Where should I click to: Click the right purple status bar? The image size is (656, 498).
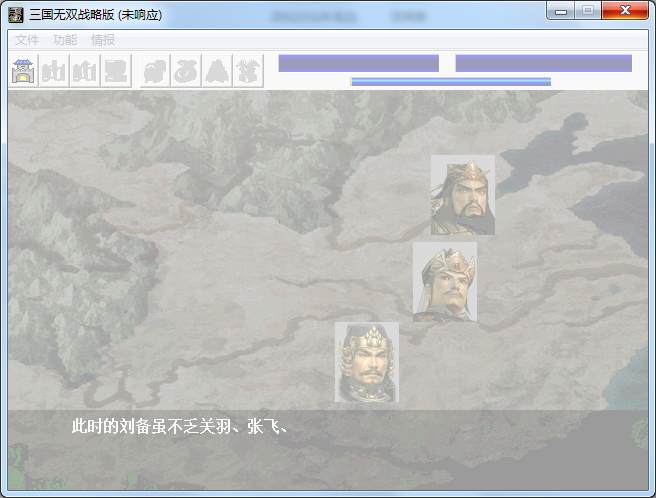[x=543, y=63]
